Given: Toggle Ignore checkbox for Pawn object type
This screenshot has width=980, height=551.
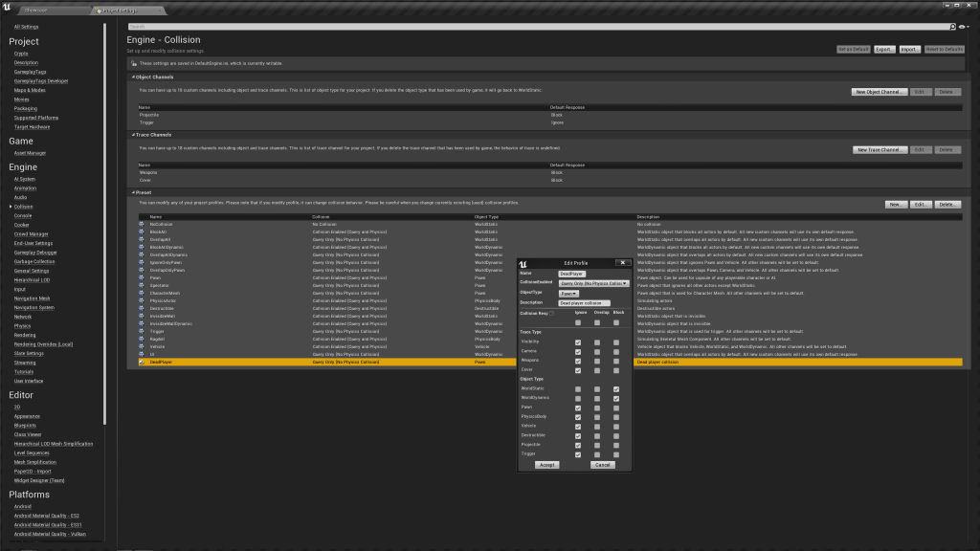Looking at the screenshot, I should coord(577,408).
